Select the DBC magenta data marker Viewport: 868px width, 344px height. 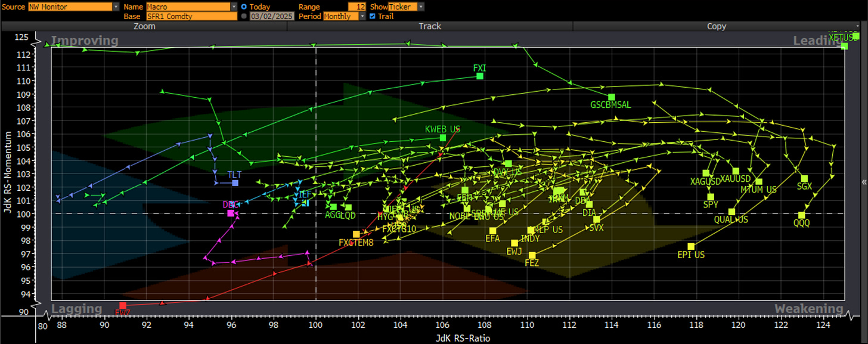point(231,213)
